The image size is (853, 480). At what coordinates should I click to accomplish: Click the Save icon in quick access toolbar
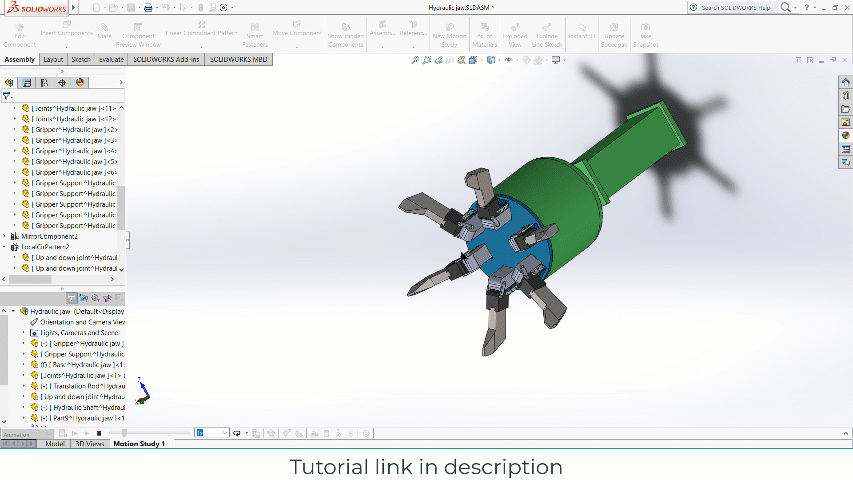tap(131, 8)
